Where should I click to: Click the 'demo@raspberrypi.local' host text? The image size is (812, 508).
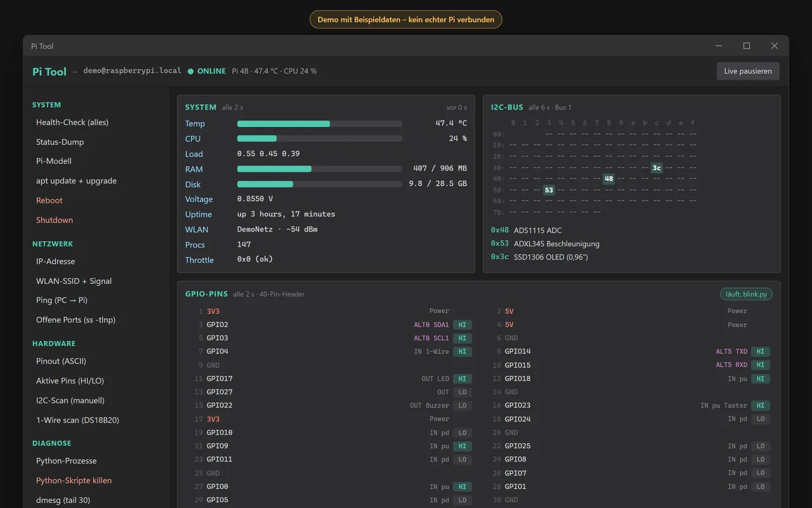pos(133,71)
